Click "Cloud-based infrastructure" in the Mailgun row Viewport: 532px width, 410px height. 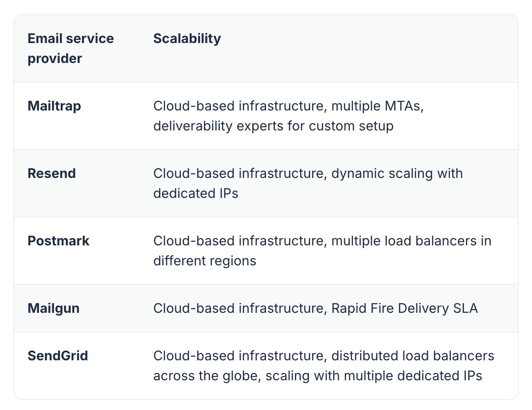pyautogui.click(x=239, y=308)
